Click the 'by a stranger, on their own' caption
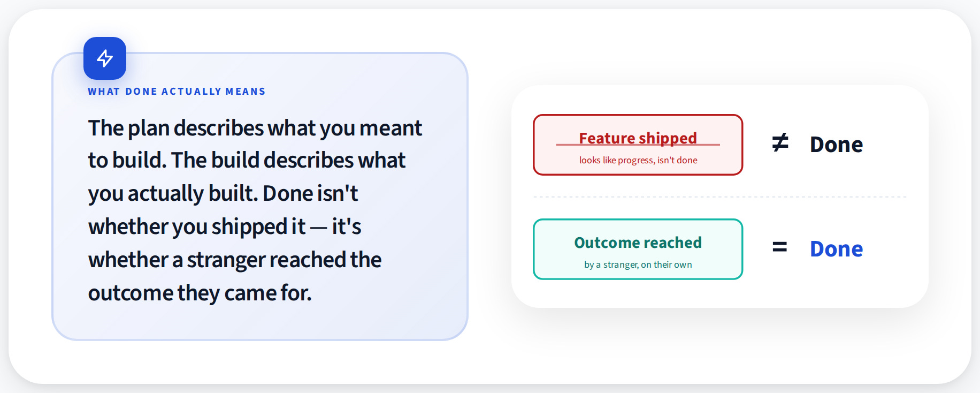The image size is (980, 393). coord(638,264)
